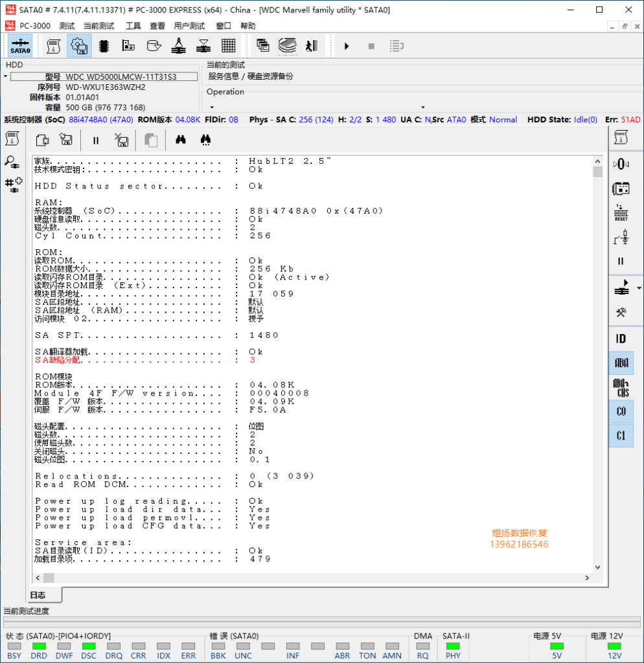This screenshot has width=644, height=663.
Task: Select the chip RAM icon in toolbar
Action: pos(104,46)
